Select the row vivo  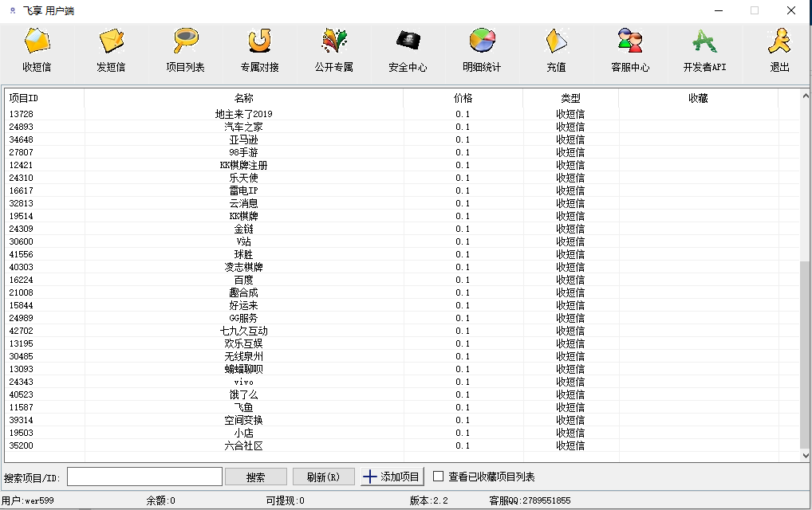[x=401, y=382]
